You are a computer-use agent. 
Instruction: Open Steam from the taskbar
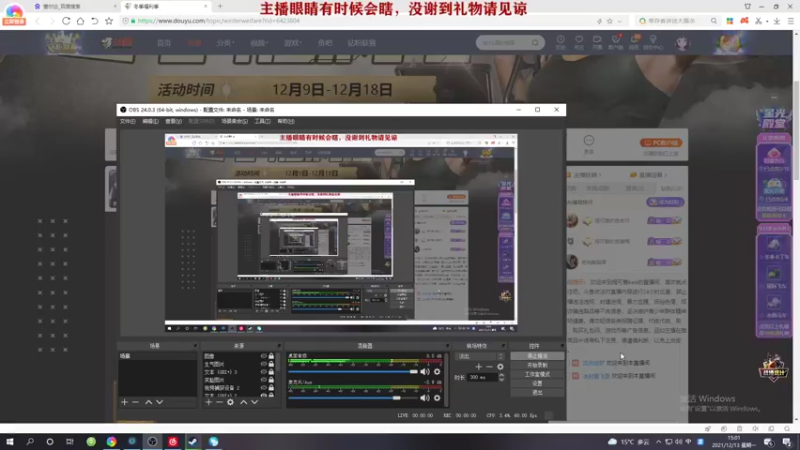(x=193, y=442)
